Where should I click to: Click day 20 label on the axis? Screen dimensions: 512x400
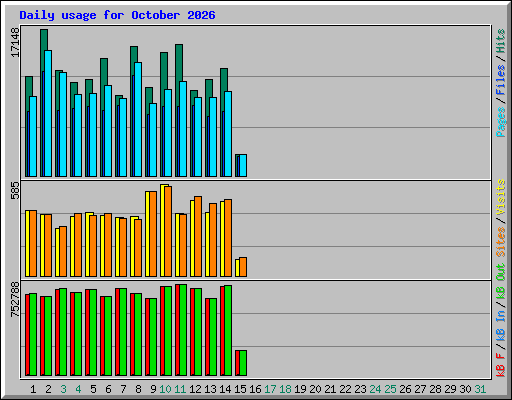coord(315,389)
